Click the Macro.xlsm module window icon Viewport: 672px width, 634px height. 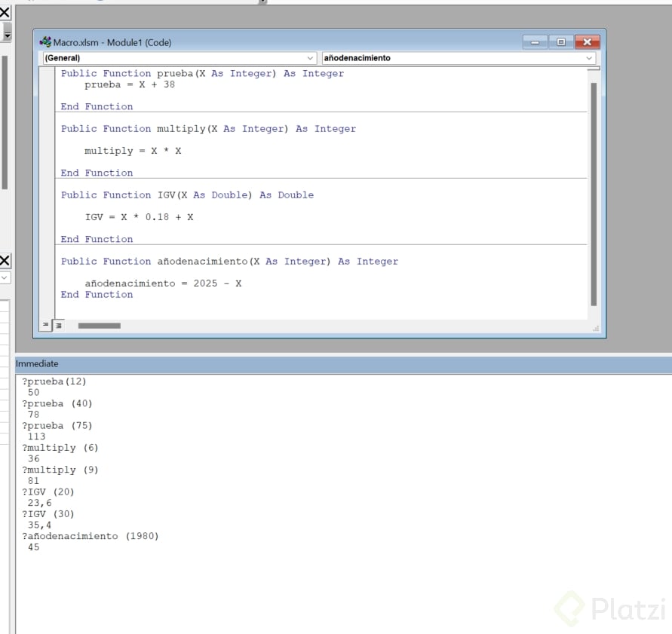(x=45, y=42)
